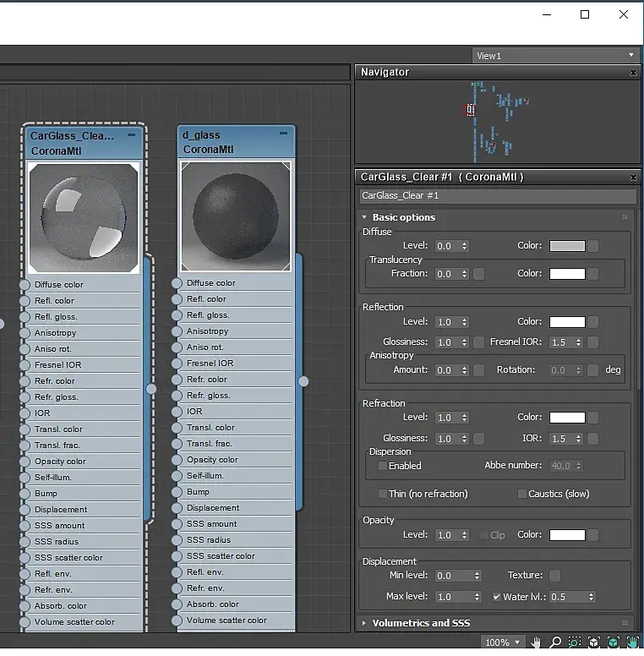
Task: Select the Pan tool hand icon
Action: coord(536,642)
